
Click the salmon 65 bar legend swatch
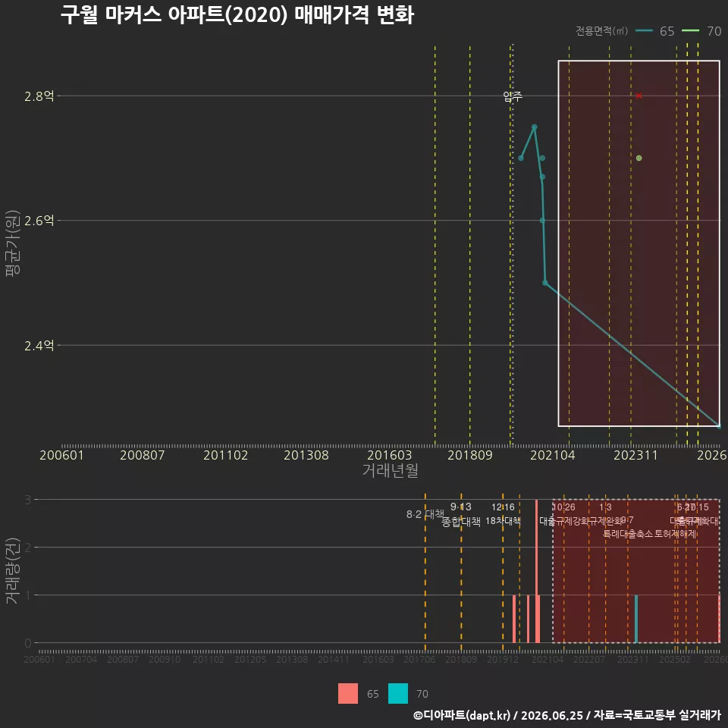tap(348, 694)
